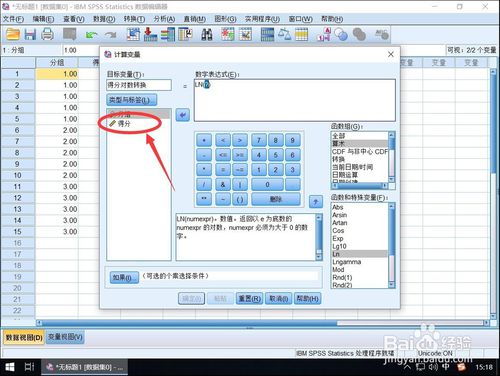
Task: Click the blue arrow to move variable into expression
Action: click(x=183, y=115)
